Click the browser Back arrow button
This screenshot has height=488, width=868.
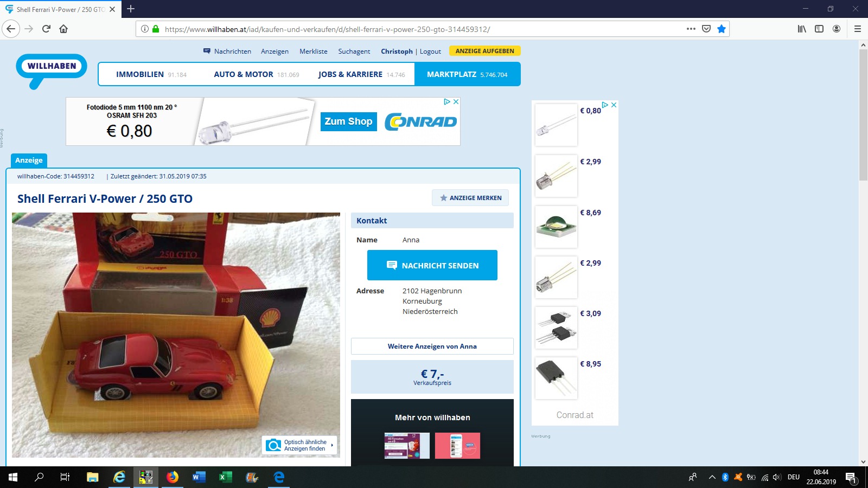(x=11, y=29)
